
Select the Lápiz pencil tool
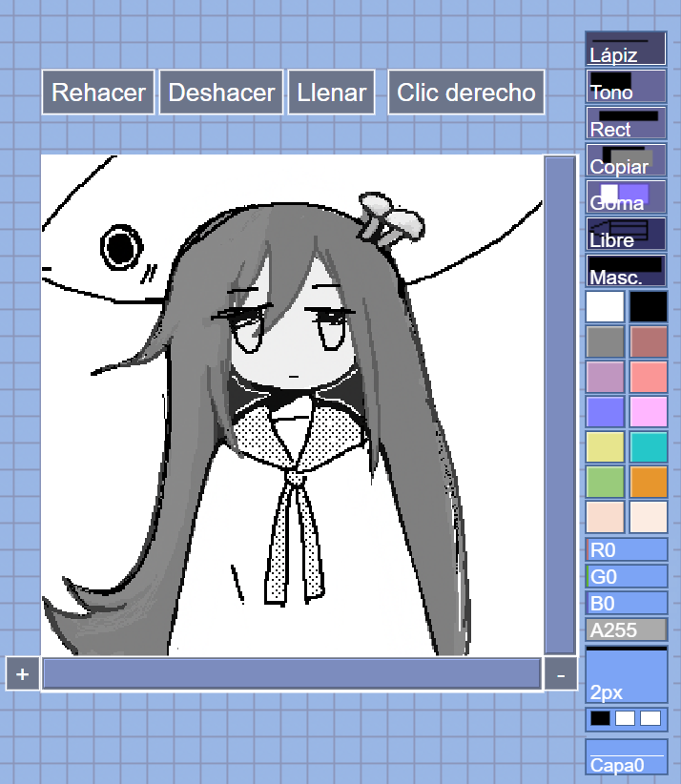click(x=626, y=49)
